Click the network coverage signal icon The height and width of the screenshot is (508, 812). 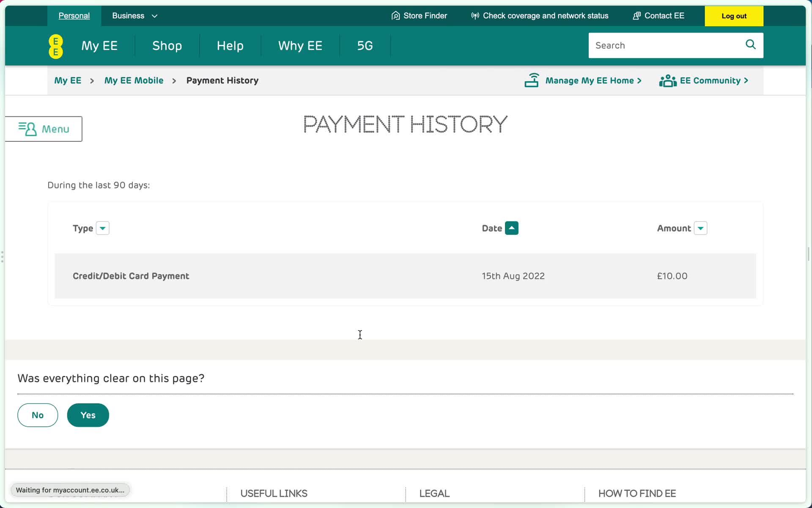pyautogui.click(x=475, y=16)
